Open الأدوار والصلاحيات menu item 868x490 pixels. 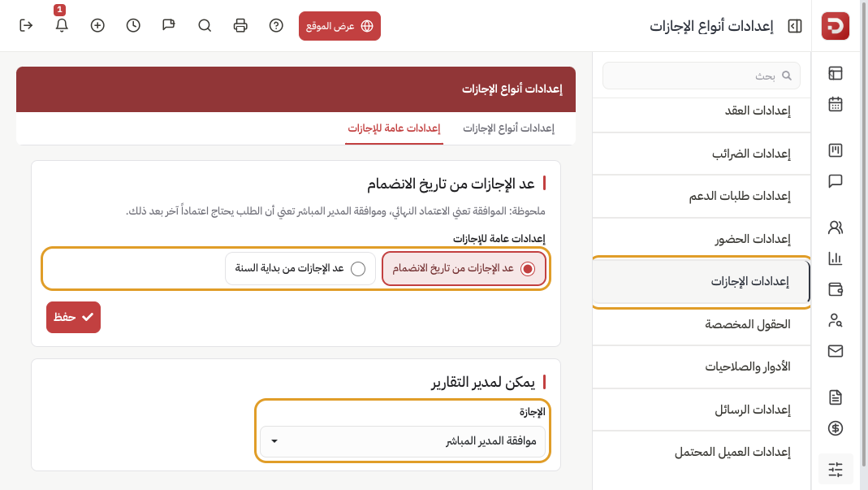tap(702, 367)
